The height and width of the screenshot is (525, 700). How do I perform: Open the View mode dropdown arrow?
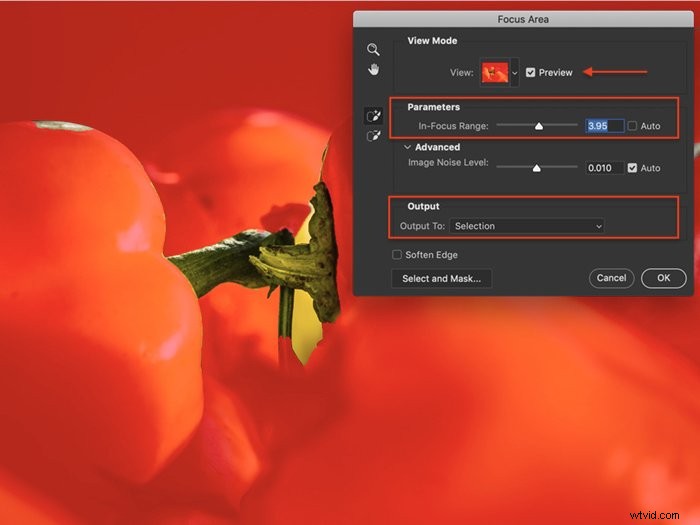point(515,73)
